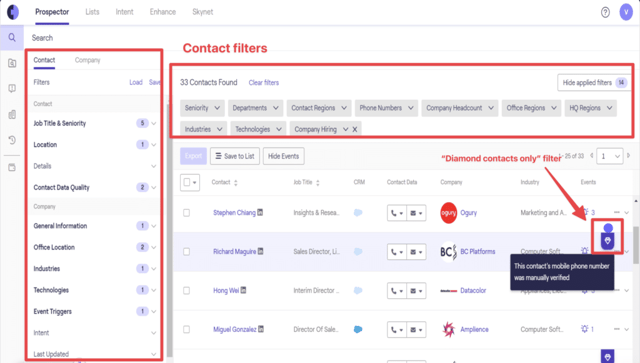Click the diamond verified badge on Richard Maguire

(608, 241)
